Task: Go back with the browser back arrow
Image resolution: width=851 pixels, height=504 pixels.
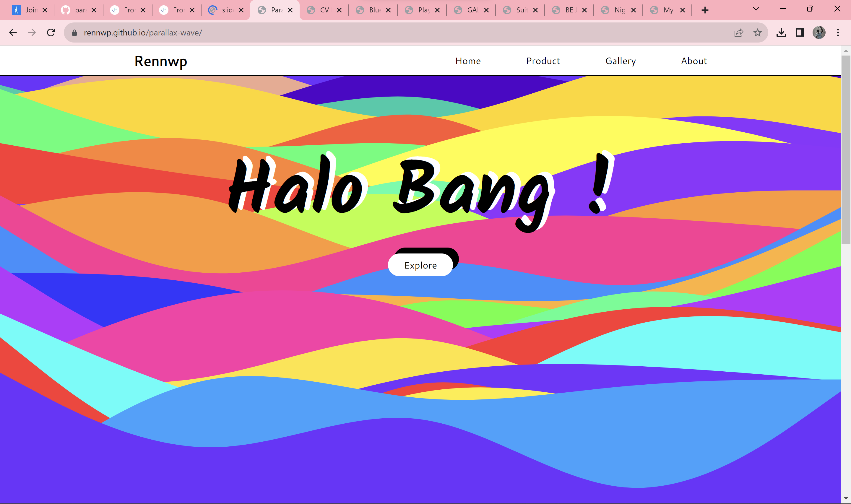Action: click(13, 32)
